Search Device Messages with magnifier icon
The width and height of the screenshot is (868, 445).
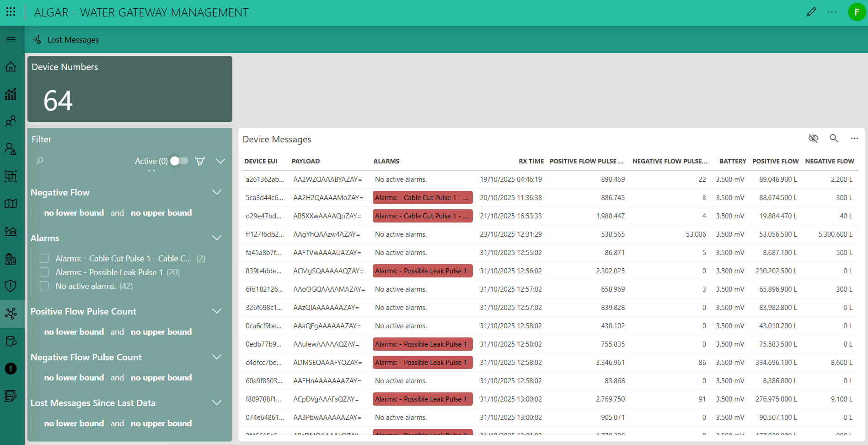point(834,138)
